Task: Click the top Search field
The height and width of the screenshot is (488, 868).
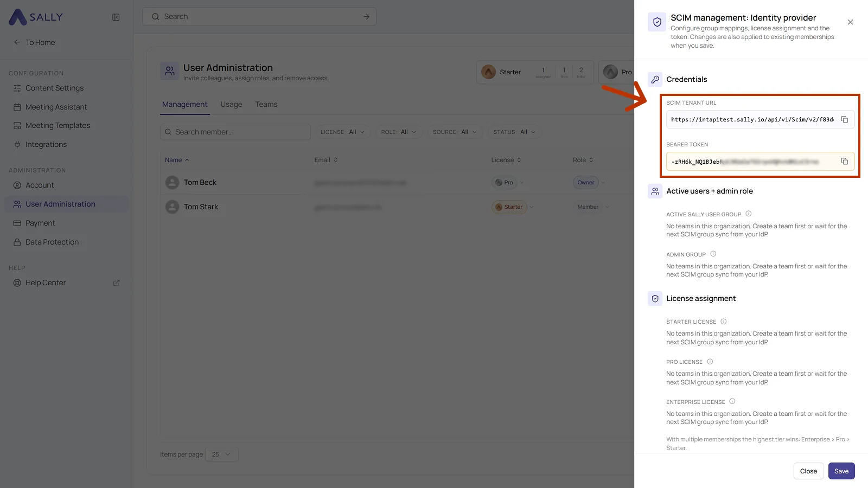Action: pos(259,16)
